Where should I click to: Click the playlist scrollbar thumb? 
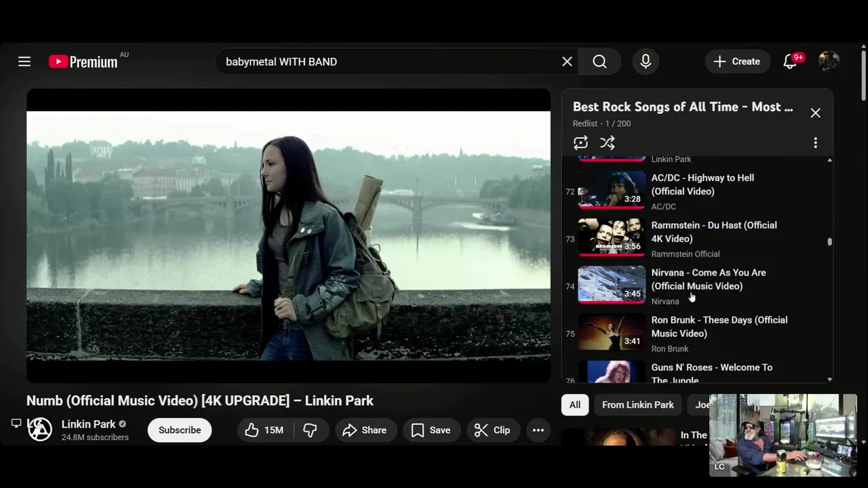click(x=829, y=241)
